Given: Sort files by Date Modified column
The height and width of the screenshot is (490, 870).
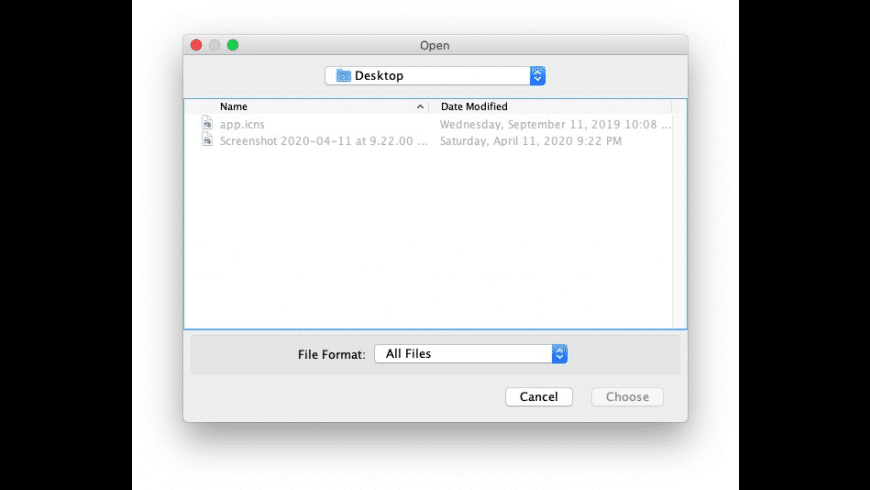Looking at the screenshot, I should [474, 107].
